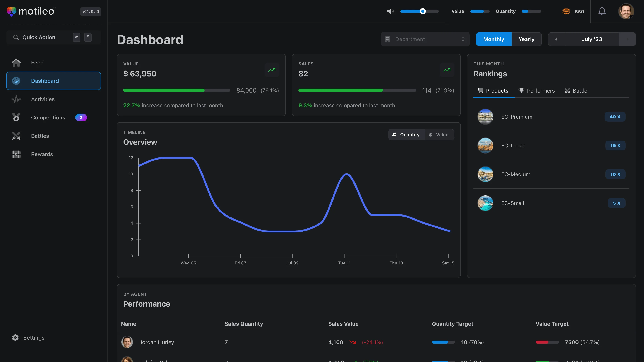This screenshot has width=644, height=362.
Task: Open notifications via the bell icon
Action: point(602,11)
